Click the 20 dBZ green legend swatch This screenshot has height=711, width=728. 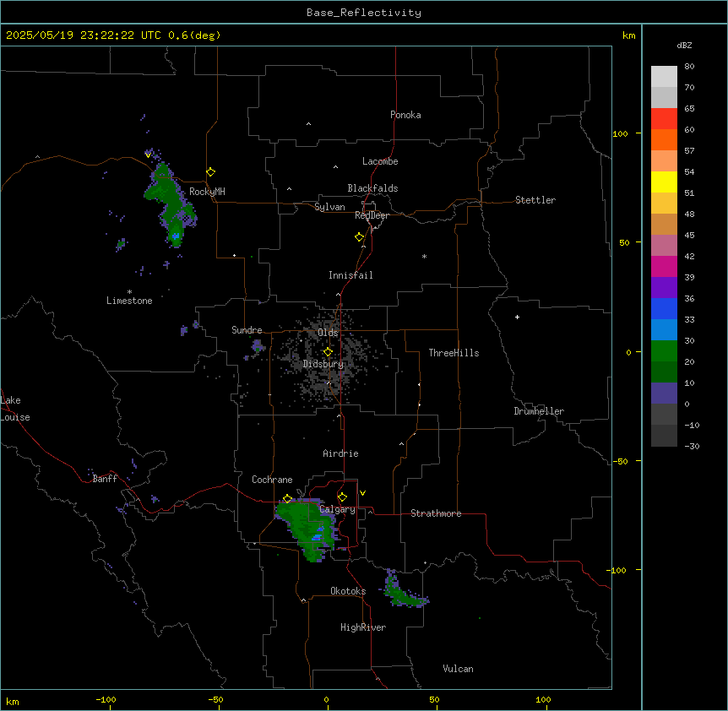click(x=664, y=351)
